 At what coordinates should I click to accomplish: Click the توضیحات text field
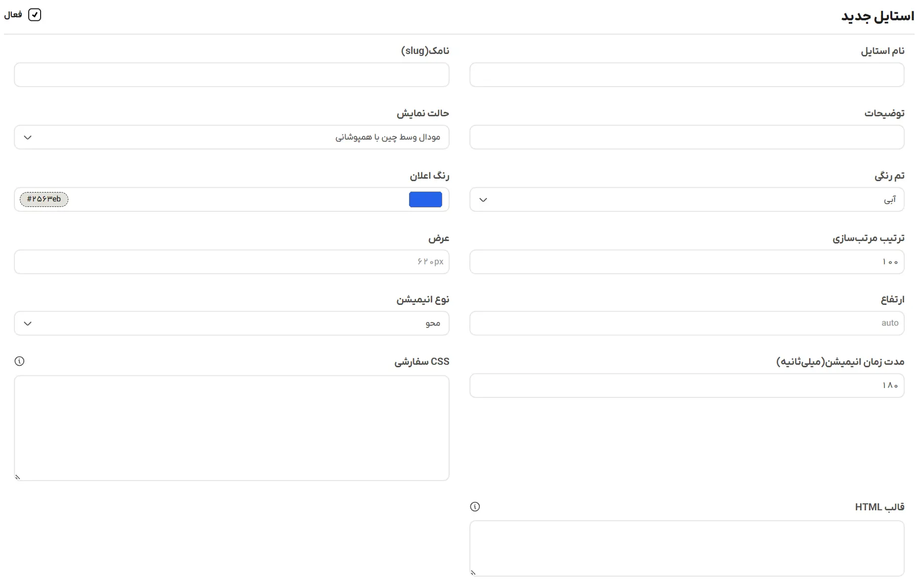pos(687,137)
